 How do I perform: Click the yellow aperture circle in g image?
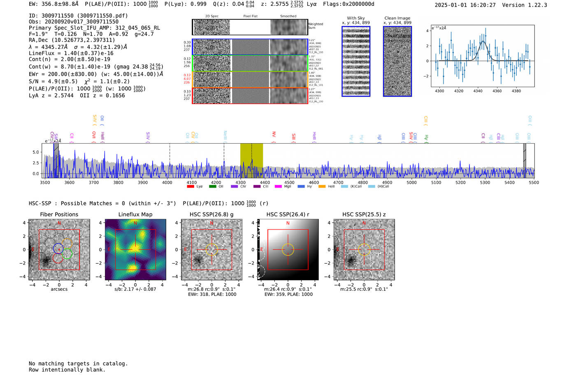click(211, 250)
